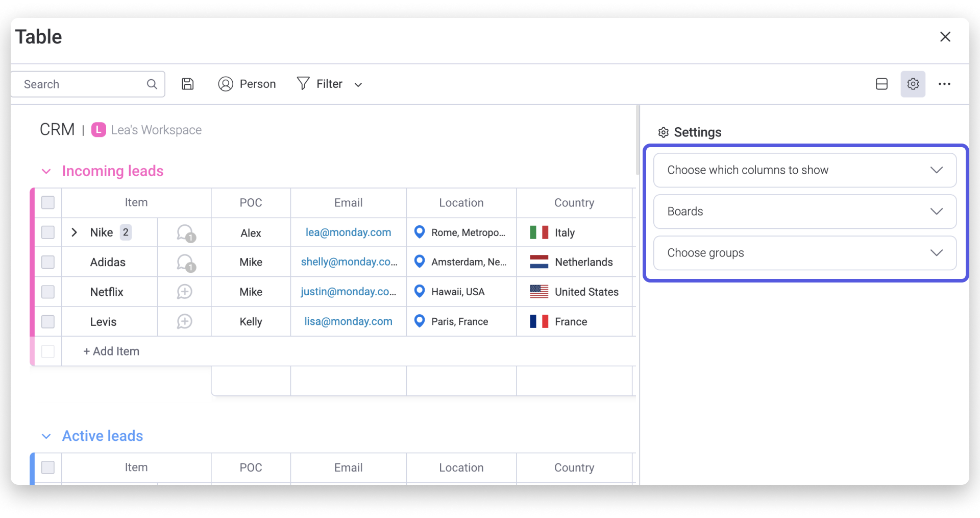This screenshot has width=980, height=518.
Task: Open the conversation bubble for Nike
Action: click(x=185, y=233)
